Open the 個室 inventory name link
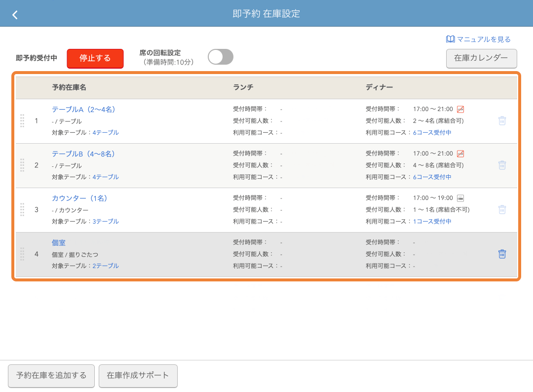The height and width of the screenshot is (392, 533). [x=58, y=242]
